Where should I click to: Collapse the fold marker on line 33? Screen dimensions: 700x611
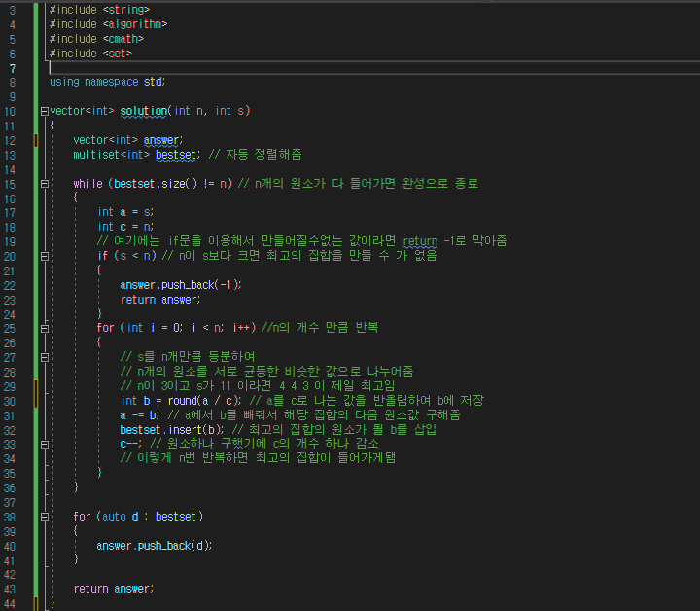tap(44, 445)
